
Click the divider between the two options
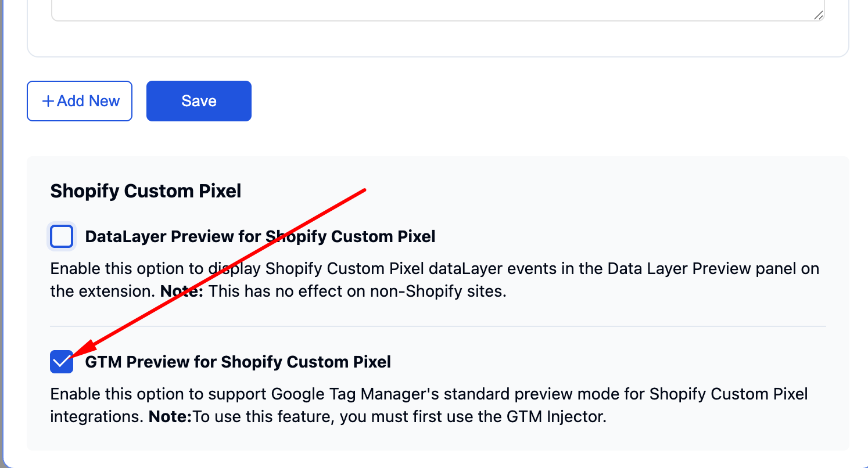tap(438, 326)
